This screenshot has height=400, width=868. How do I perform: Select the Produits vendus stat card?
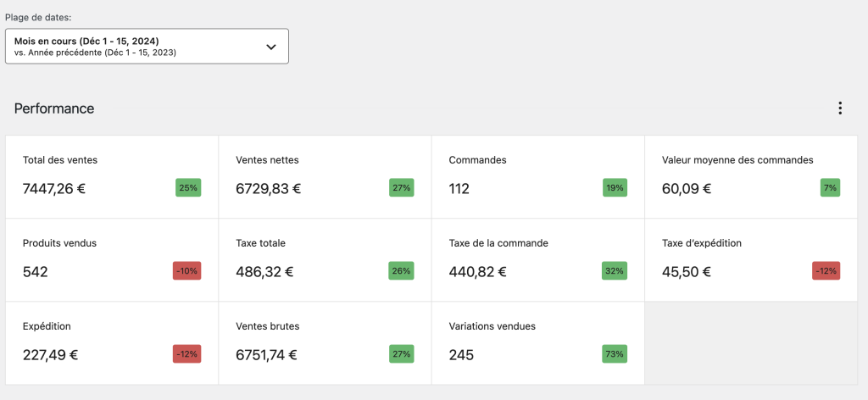tap(112, 259)
